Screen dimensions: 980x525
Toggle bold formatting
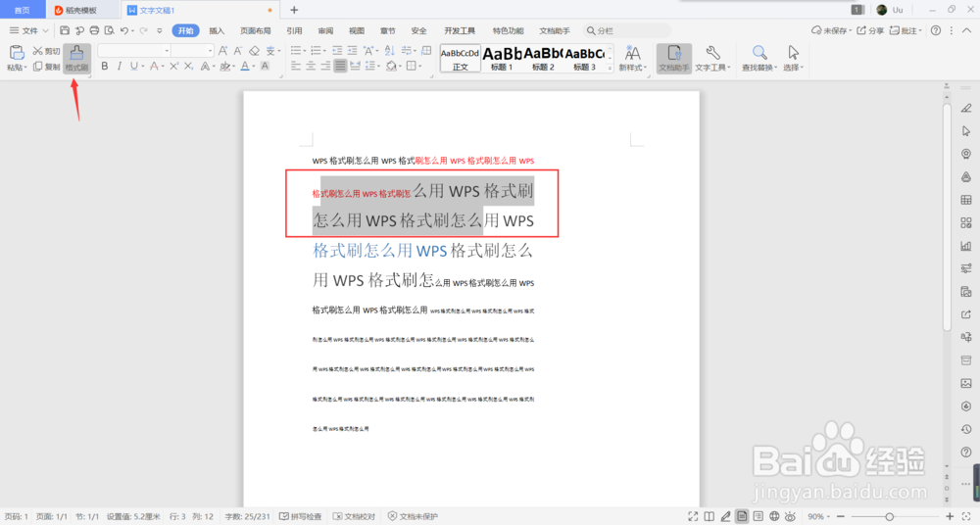click(x=105, y=66)
